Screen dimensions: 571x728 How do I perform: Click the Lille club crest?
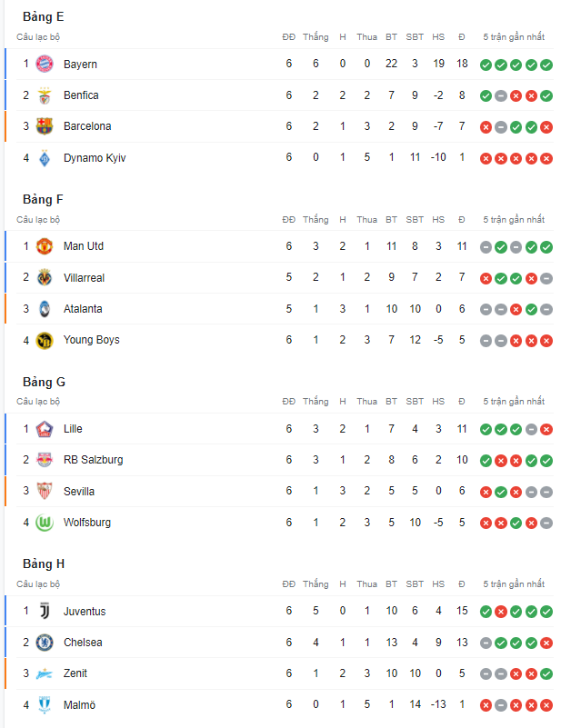45,429
